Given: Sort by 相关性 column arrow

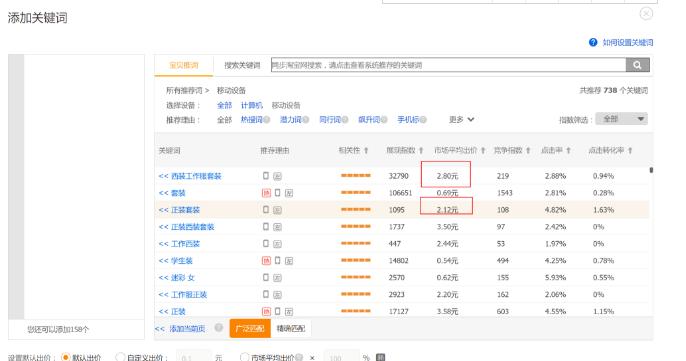Looking at the screenshot, I should coord(366,151).
